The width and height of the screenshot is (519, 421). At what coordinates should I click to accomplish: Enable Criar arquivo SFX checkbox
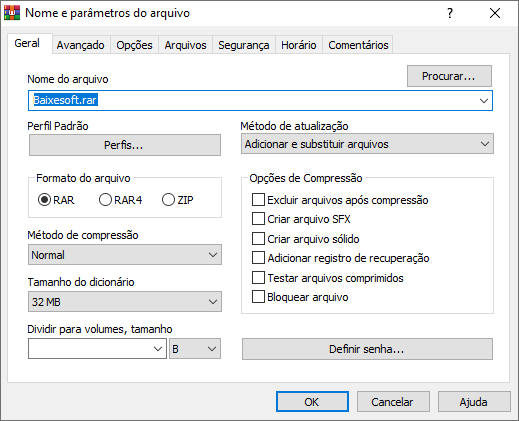coord(258,219)
